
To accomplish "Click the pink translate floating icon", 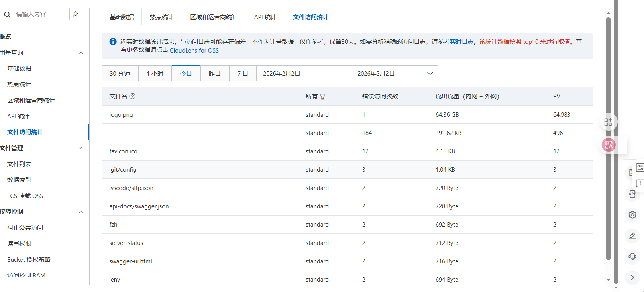I will (609, 145).
